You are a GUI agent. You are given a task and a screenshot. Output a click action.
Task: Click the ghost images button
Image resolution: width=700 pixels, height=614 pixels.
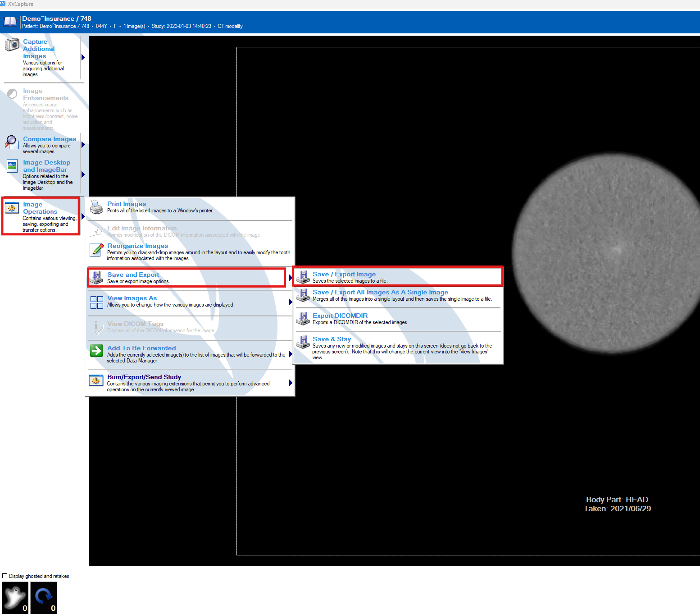coord(15,597)
